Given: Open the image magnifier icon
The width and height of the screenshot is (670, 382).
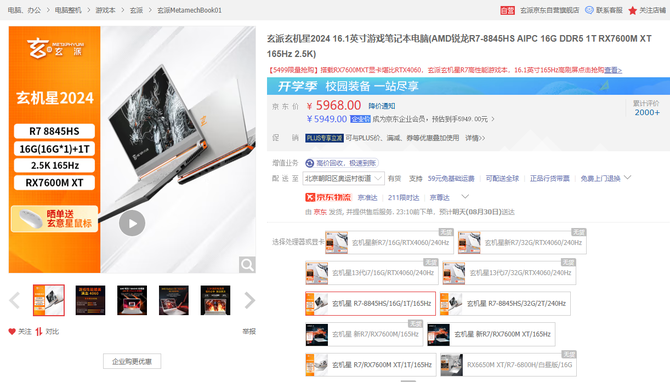Looking at the screenshot, I should 247,265.
